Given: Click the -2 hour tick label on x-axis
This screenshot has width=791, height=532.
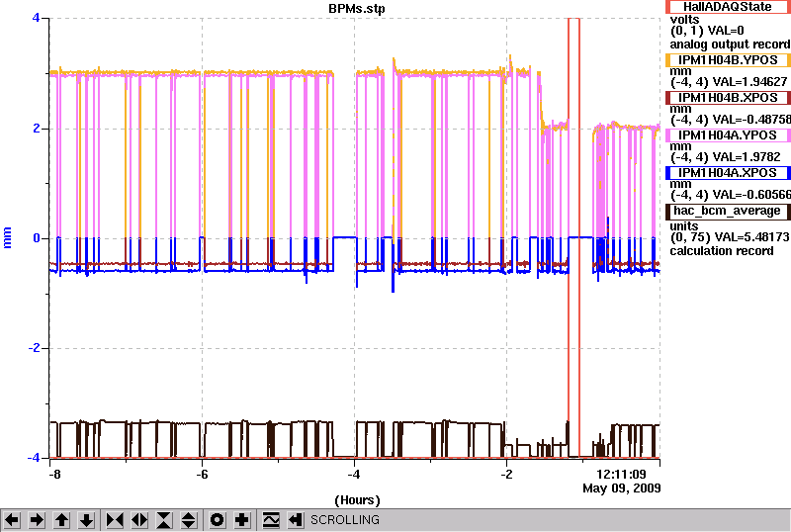Looking at the screenshot, I should (x=506, y=475).
